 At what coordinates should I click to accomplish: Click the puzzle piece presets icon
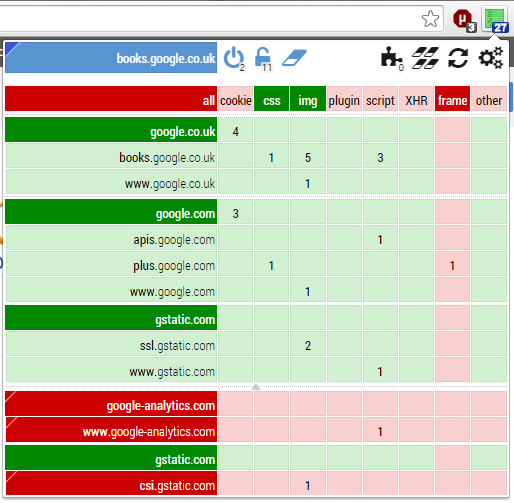pyautogui.click(x=392, y=58)
